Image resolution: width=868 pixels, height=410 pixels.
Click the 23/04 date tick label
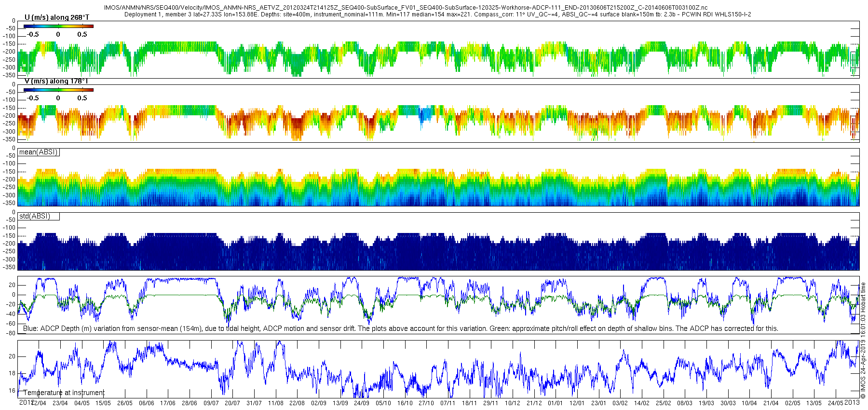[x=60, y=403]
